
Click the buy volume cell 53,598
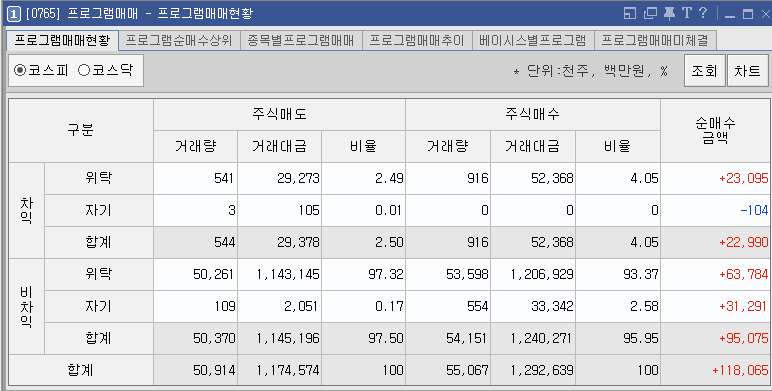click(x=448, y=274)
